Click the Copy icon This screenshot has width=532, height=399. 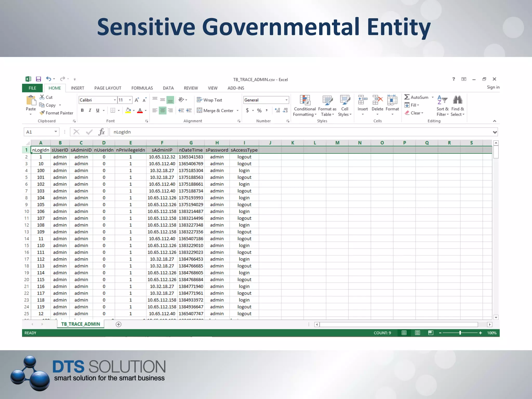click(42, 105)
